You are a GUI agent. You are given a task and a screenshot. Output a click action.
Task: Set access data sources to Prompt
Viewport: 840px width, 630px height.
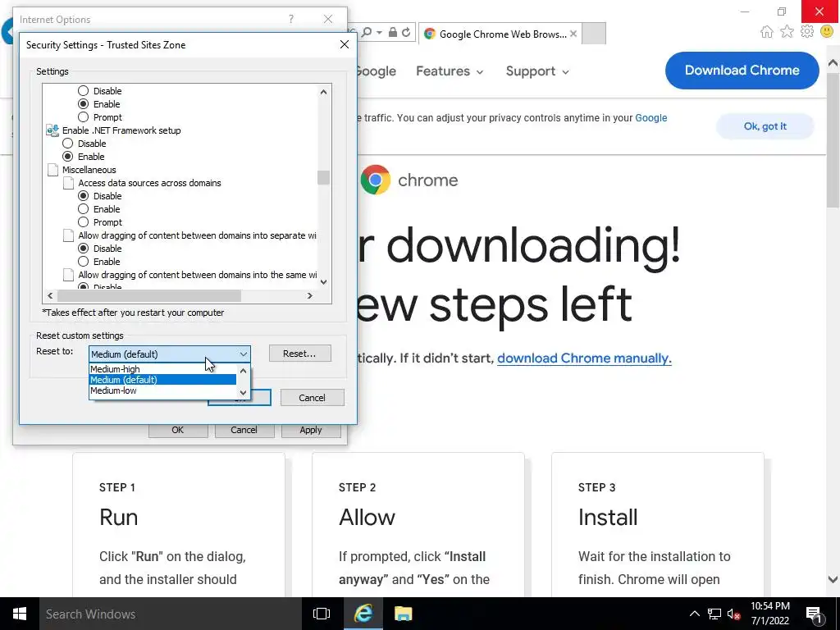(x=83, y=221)
